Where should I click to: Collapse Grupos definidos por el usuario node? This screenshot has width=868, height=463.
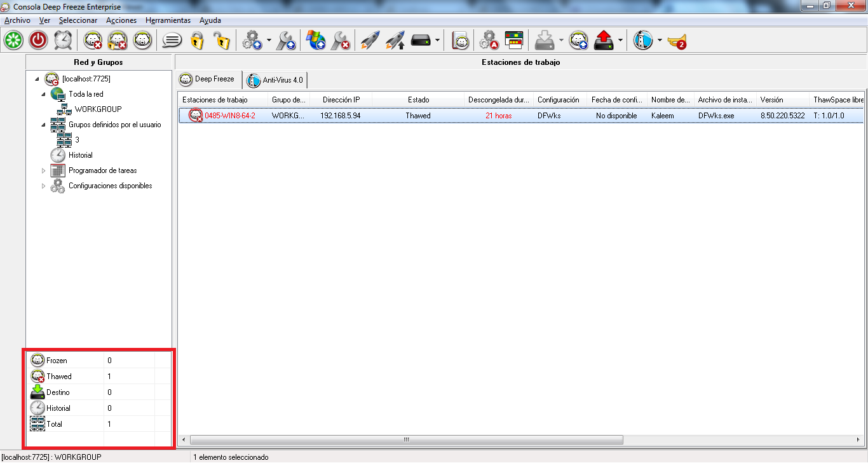tap(43, 125)
